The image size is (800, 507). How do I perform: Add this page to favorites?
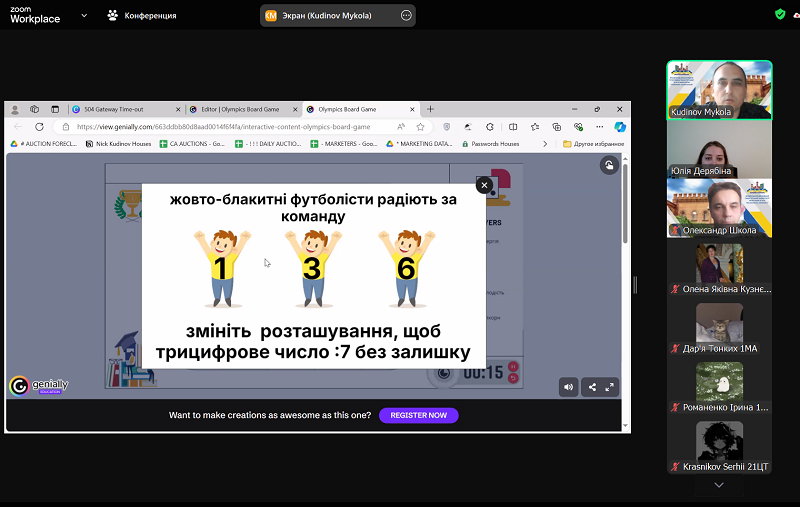(x=420, y=127)
